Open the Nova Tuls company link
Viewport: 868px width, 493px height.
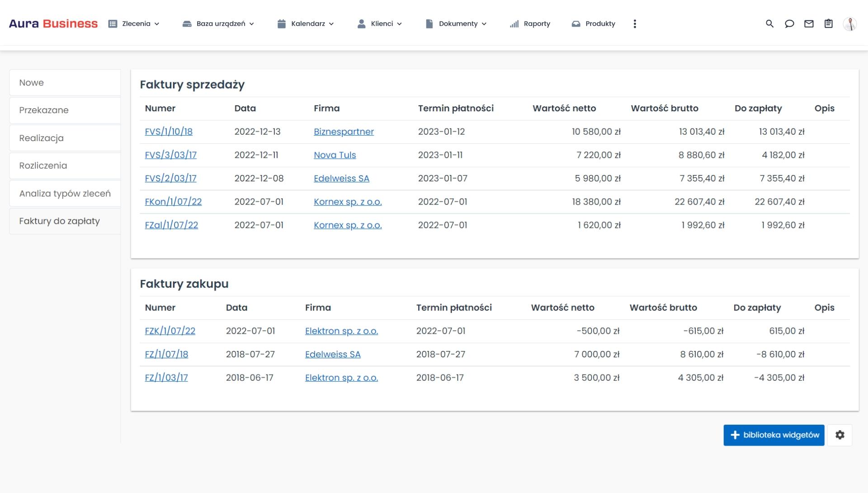click(335, 155)
